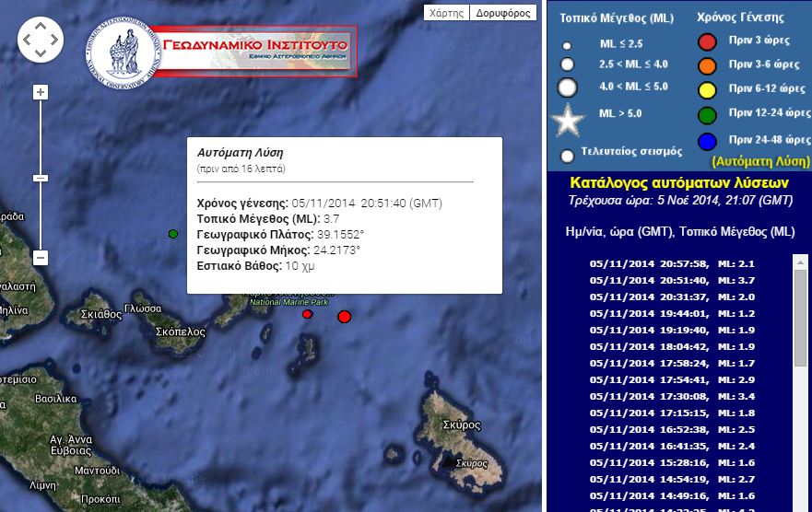The image size is (812, 512).
Task: Click the green earthquake marker on the map
Action: pyautogui.click(x=173, y=235)
